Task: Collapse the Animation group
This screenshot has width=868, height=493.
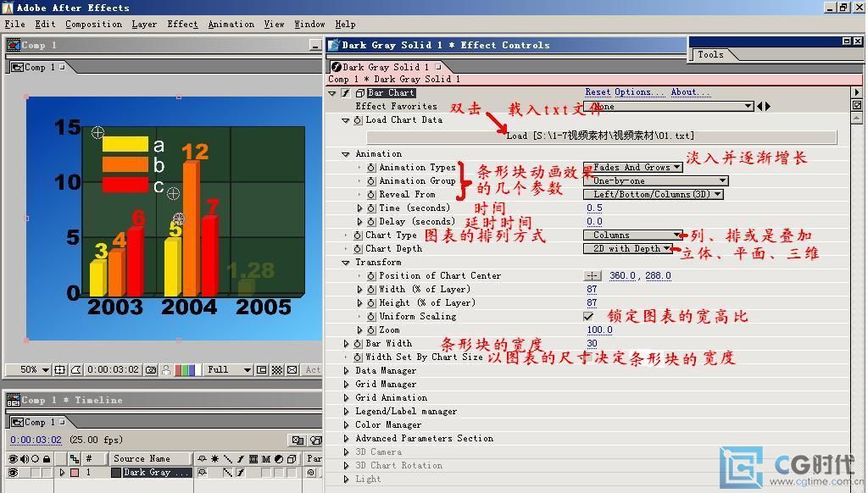Action: [346, 154]
